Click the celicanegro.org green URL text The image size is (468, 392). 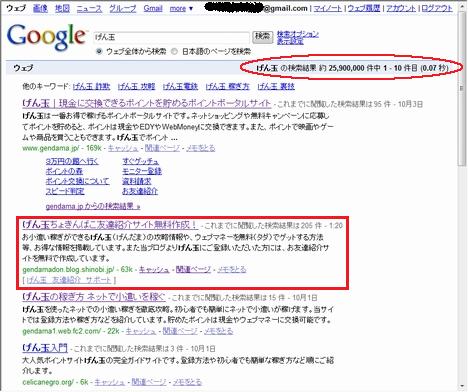(48, 382)
